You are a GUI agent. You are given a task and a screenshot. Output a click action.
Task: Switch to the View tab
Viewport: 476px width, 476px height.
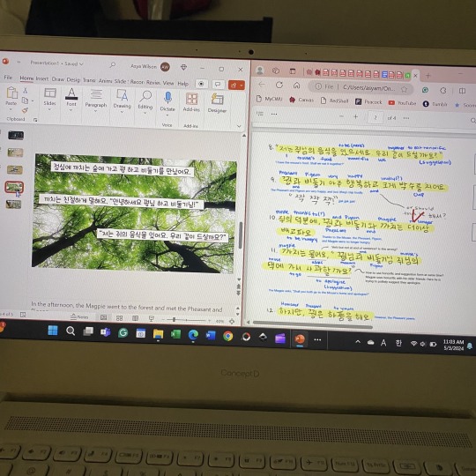pos(168,83)
